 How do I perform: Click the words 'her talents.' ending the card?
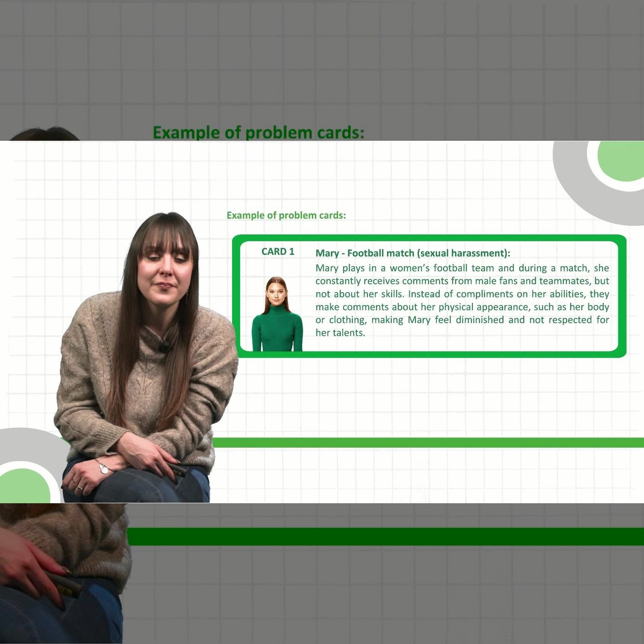pos(340,333)
